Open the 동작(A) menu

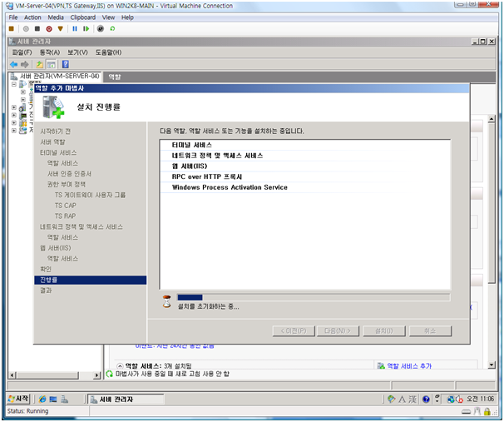tap(50, 52)
